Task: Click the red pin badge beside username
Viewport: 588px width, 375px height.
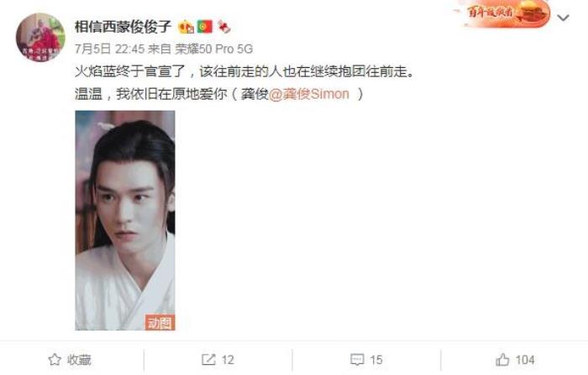Action: (224, 27)
